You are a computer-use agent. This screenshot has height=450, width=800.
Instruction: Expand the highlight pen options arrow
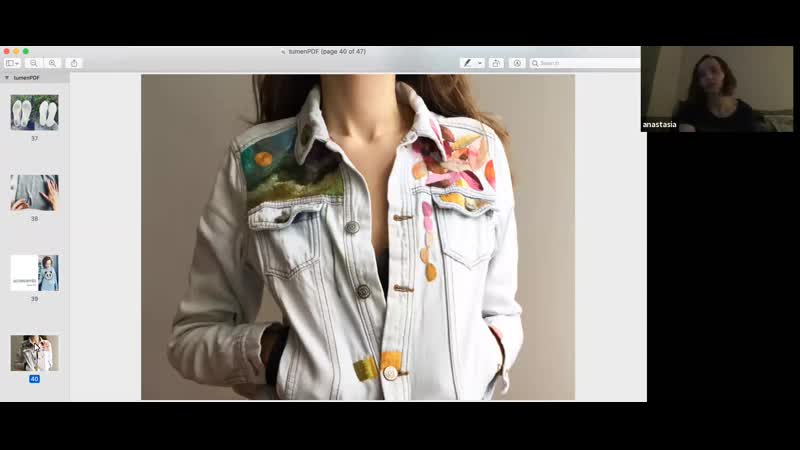480,63
